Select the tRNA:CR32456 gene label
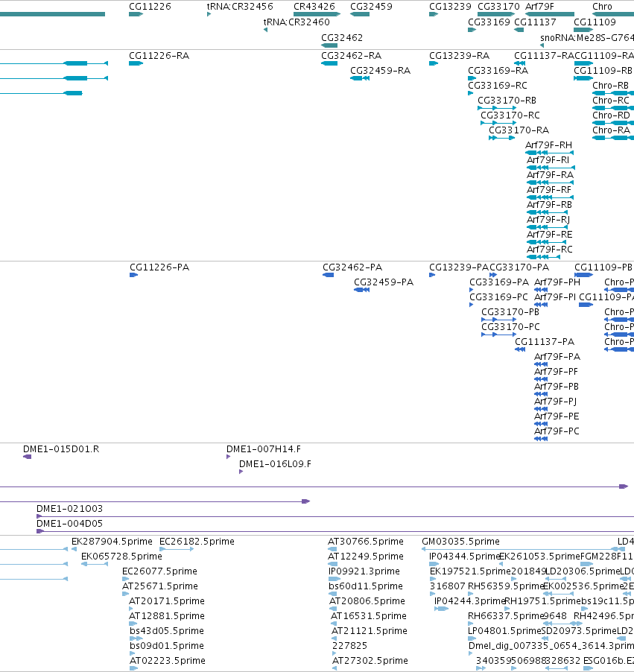The width and height of the screenshot is (634, 672). (x=240, y=7)
